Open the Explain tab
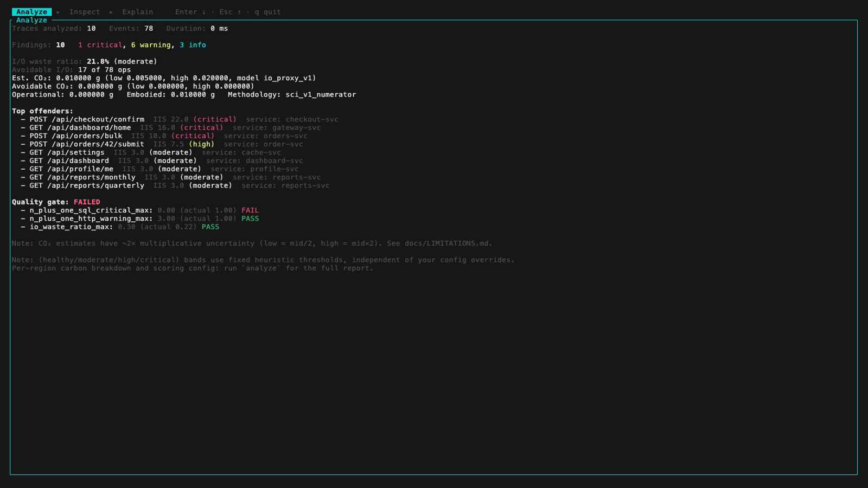Screen dimensions: 868x488 (x=138, y=12)
